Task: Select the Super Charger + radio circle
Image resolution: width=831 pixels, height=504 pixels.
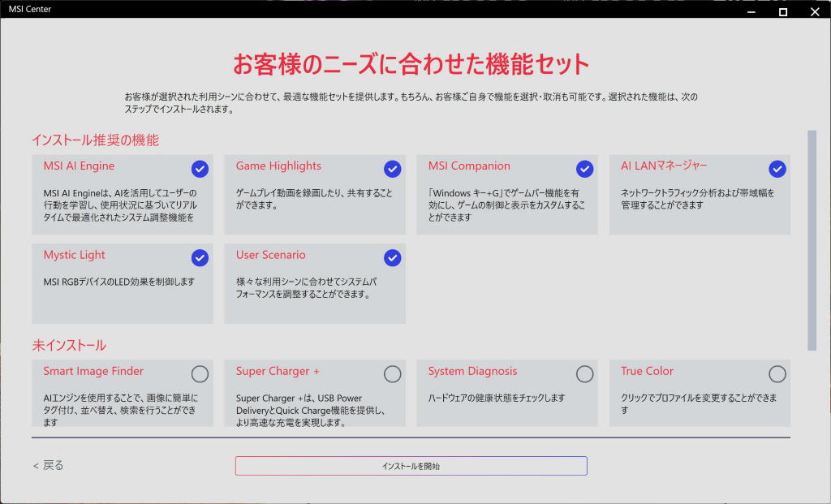Action: point(392,374)
